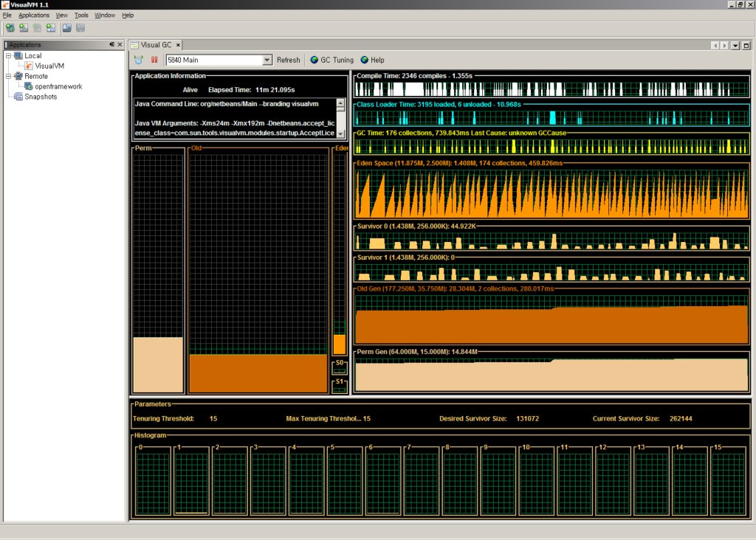Click the Current Survivor Size value 262144
756x540 pixels.
(x=681, y=418)
